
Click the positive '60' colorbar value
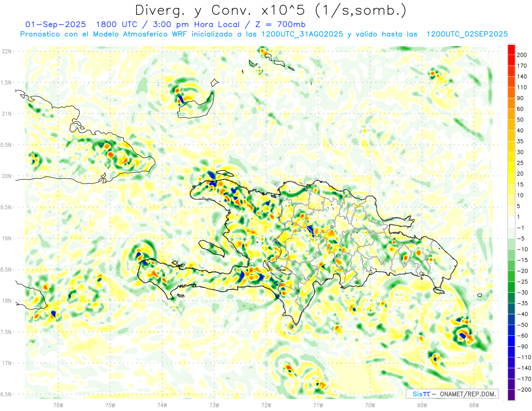521,109
